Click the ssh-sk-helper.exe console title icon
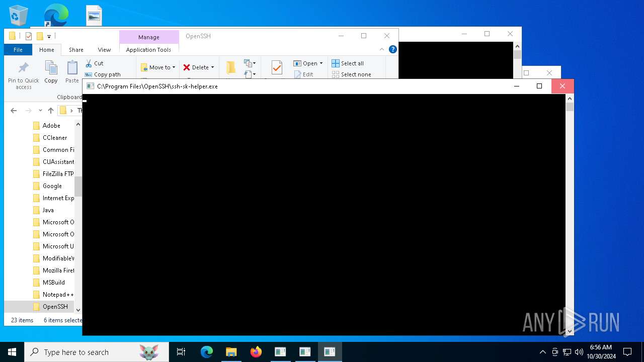The height and width of the screenshot is (362, 644). [x=90, y=86]
